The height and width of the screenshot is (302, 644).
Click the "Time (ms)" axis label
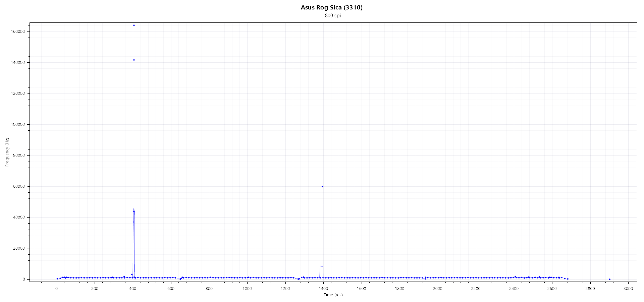(x=333, y=295)
